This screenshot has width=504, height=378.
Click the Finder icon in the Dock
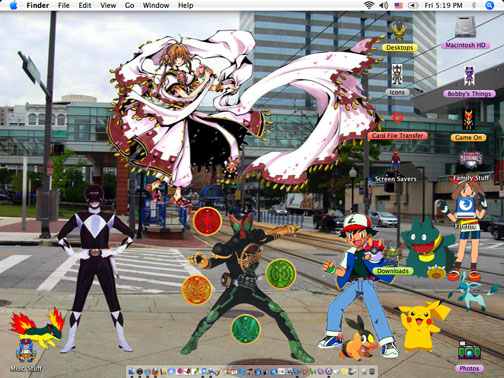132,371
